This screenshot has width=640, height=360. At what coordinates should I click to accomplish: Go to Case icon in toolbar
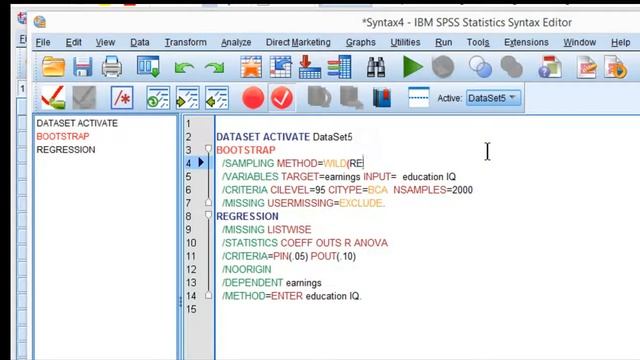click(x=280, y=67)
